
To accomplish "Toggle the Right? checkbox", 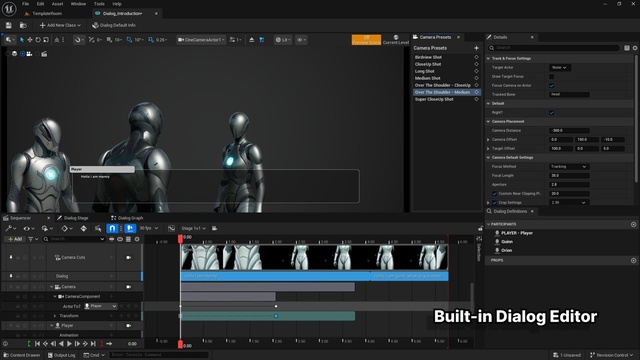I will pos(551,112).
